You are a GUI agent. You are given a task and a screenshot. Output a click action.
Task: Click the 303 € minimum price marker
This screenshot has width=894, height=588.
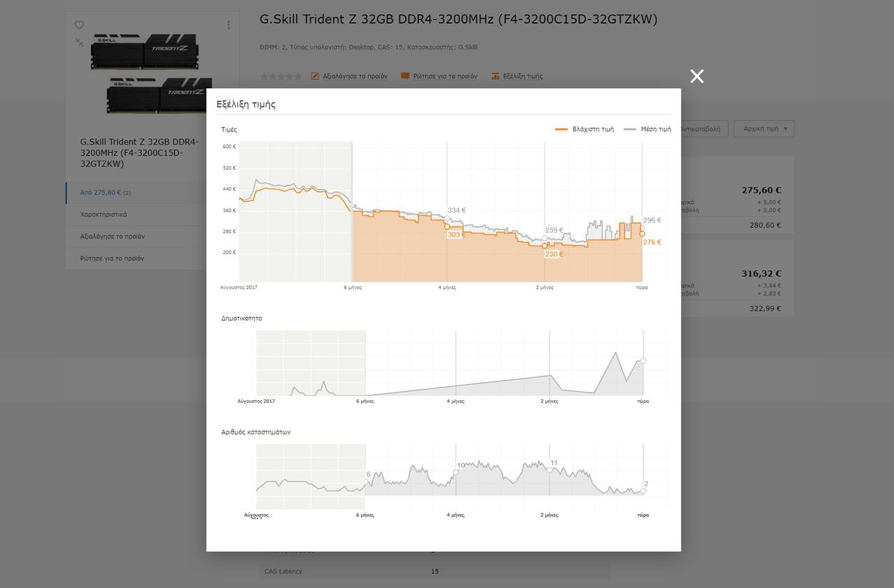pos(447,226)
